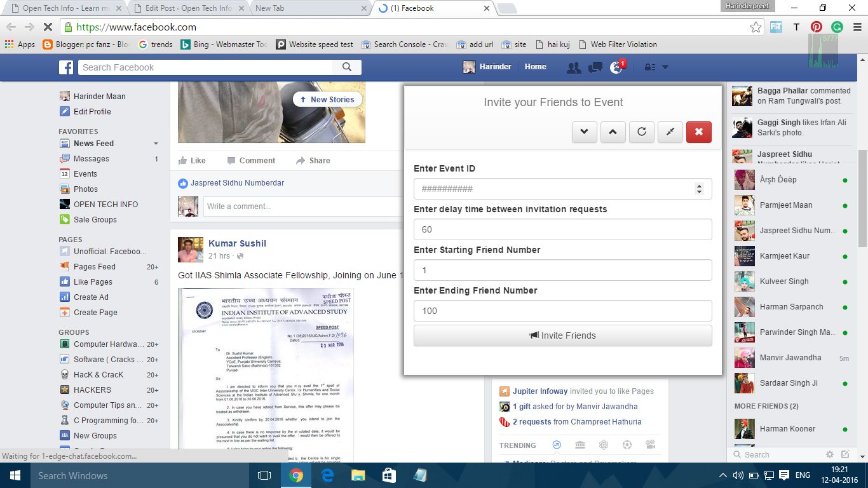Open Notifications globe icon with red badge
The image size is (868, 488).
point(616,67)
